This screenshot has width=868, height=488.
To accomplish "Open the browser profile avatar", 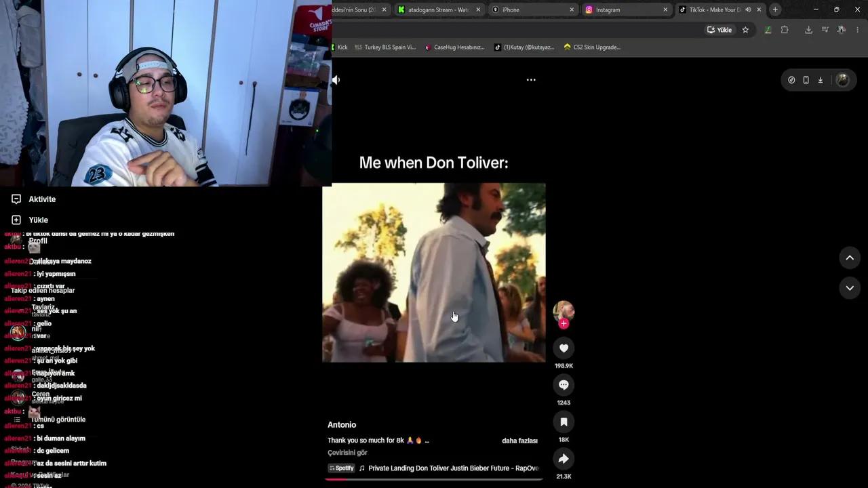I will pos(842,30).
